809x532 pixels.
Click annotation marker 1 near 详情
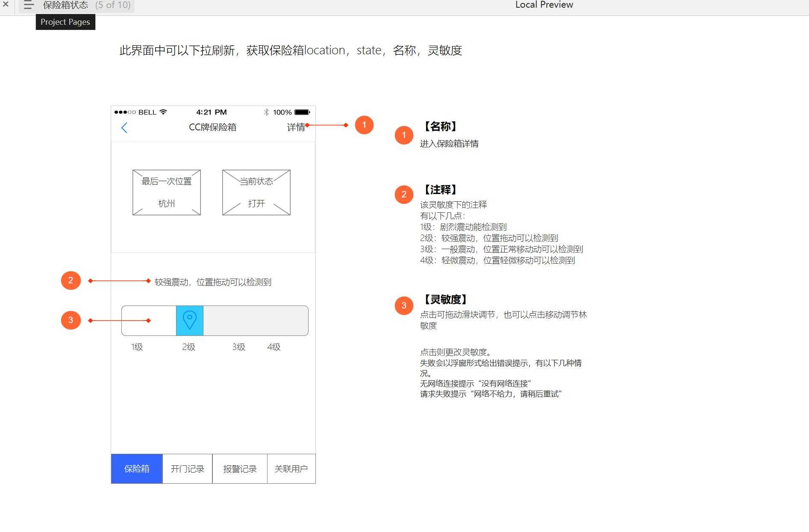click(x=364, y=125)
